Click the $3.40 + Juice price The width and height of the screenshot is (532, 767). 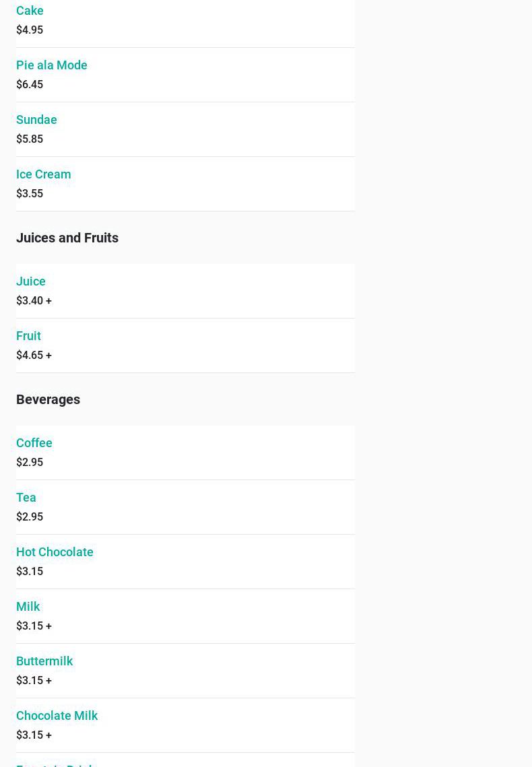(x=34, y=301)
